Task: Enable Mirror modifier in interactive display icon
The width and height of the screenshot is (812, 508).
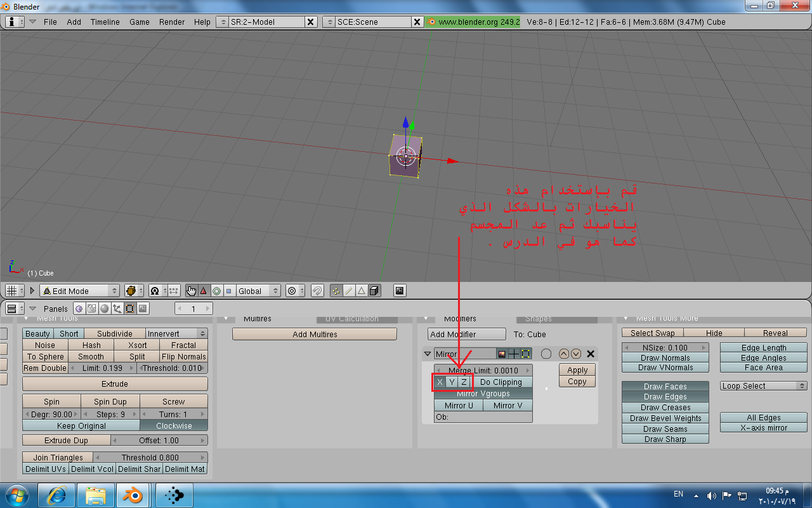Action: pos(514,354)
